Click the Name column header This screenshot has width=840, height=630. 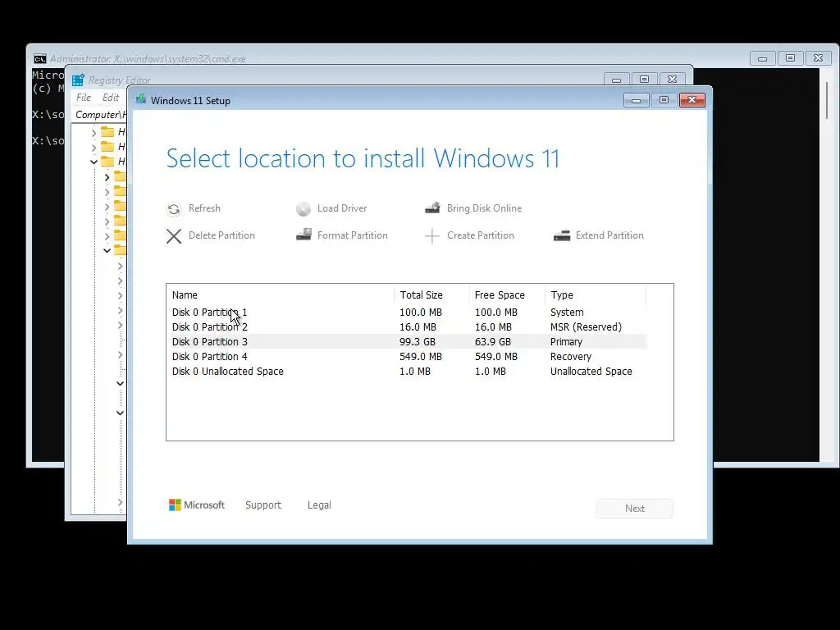point(281,295)
